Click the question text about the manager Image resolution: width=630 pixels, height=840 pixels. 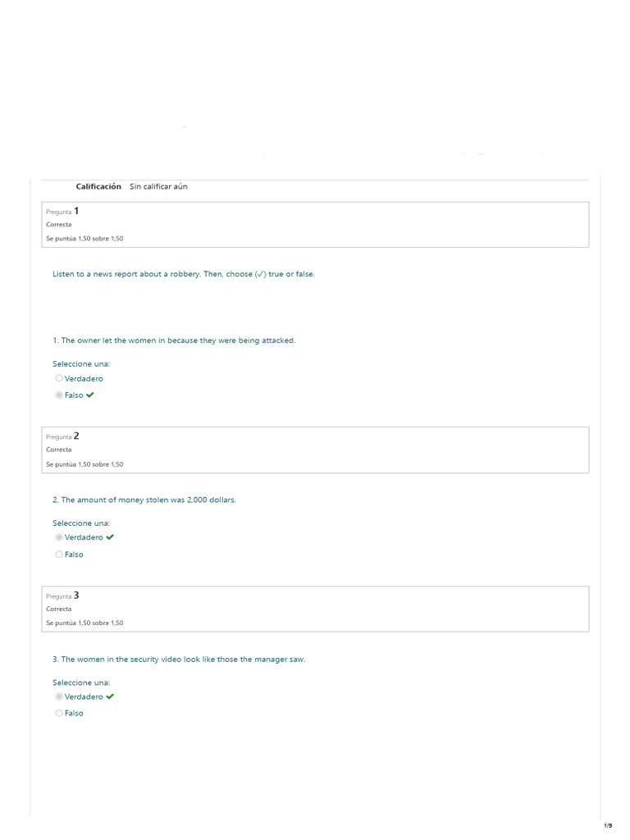(x=179, y=659)
